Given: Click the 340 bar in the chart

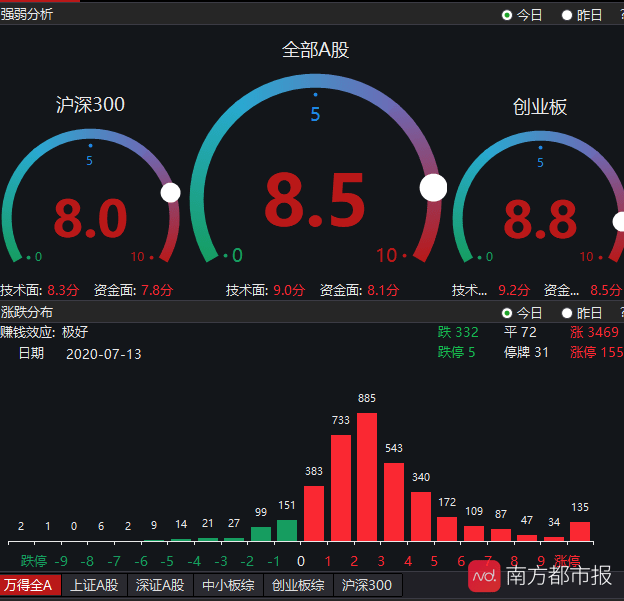Looking at the screenshot, I should coord(421,516).
